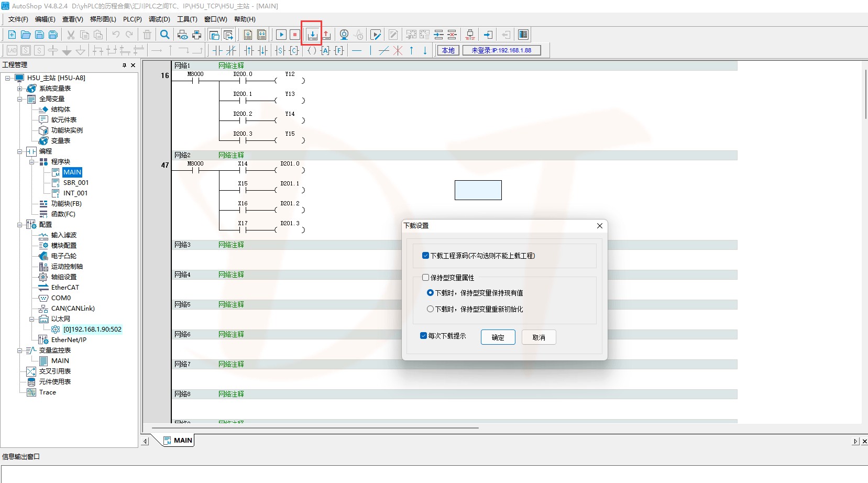Select the download to PLC icon
Viewport: 868px width, 483px height.
pos(312,34)
